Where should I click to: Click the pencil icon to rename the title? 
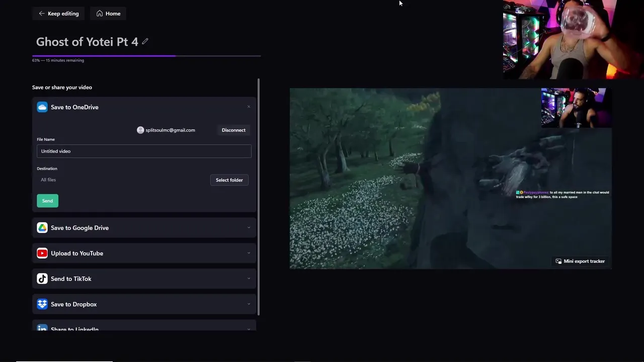pos(145,41)
